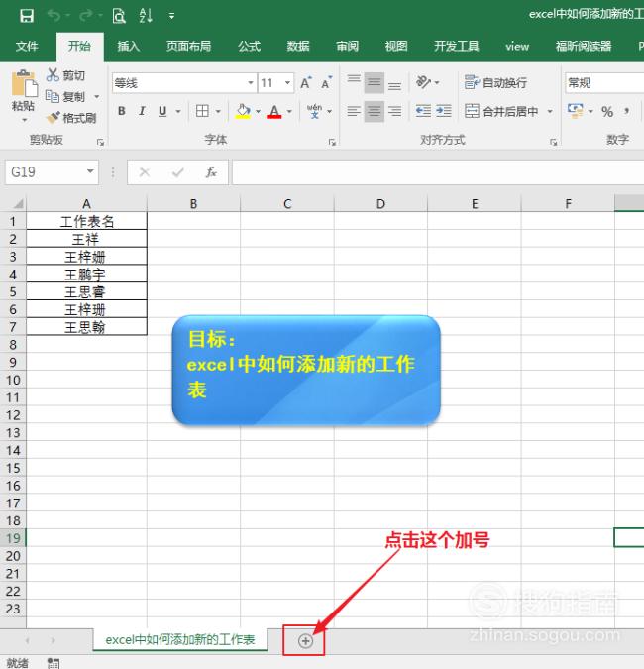Switch to the 公式 ribbon tab
644x669 pixels.
click(249, 46)
